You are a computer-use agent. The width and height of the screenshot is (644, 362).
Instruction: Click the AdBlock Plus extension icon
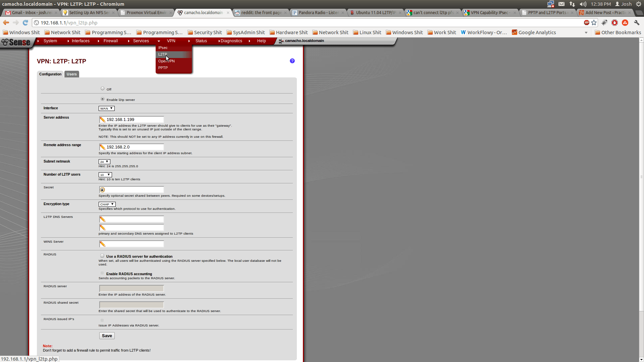point(586,22)
